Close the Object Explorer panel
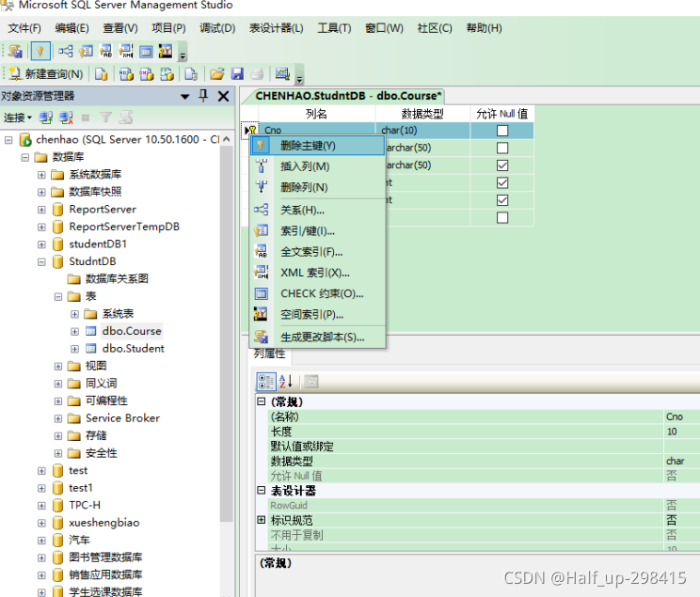The height and width of the screenshot is (597, 700). pos(223,96)
